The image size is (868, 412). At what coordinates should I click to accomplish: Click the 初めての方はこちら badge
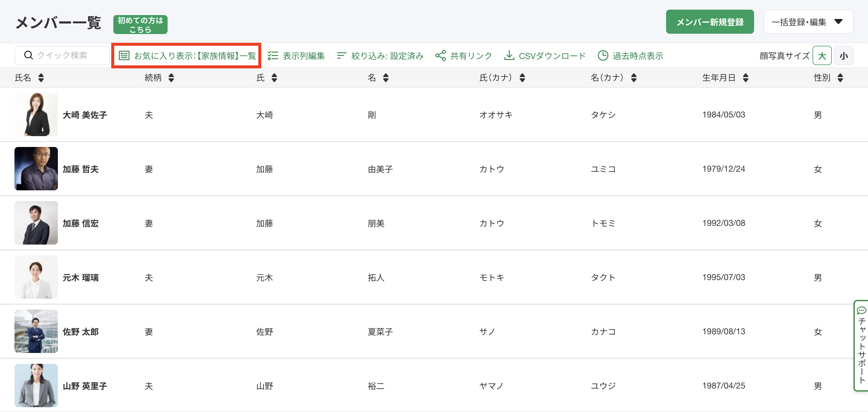140,25
